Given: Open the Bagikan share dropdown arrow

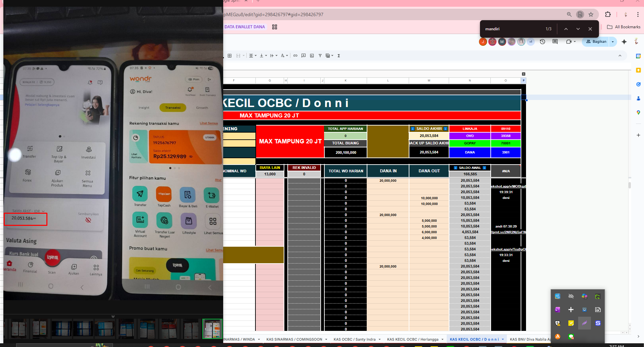Looking at the screenshot, I should click(613, 42).
